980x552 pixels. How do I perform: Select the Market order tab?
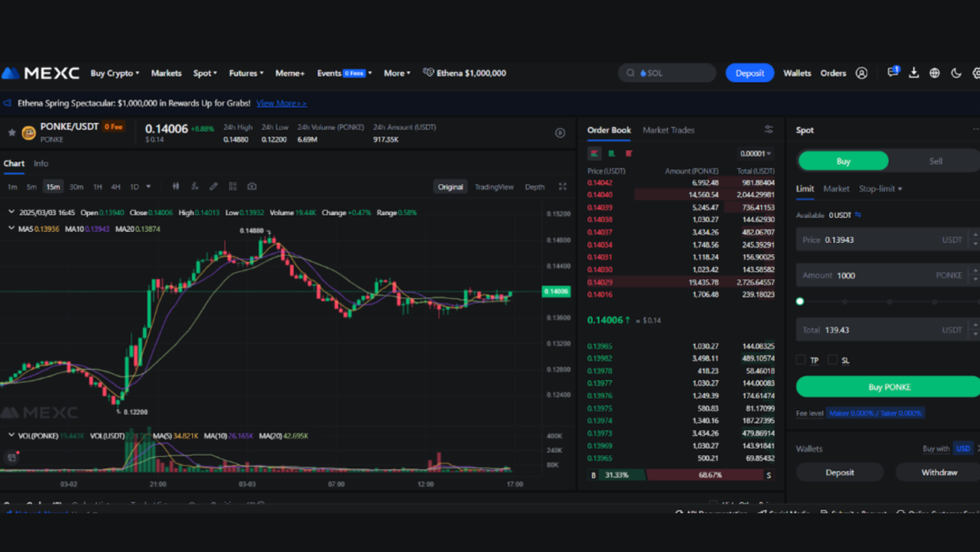pyautogui.click(x=836, y=189)
